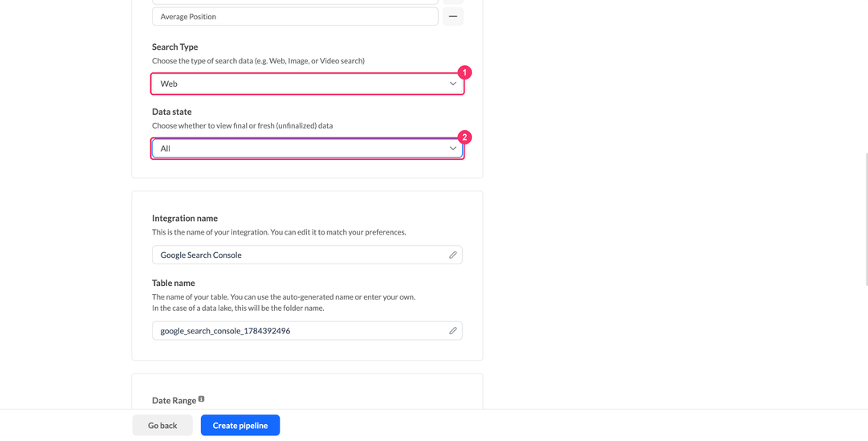868x441 pixels.
Task: Click the pencil icon in Integration name field
Action: click(452, 255)
